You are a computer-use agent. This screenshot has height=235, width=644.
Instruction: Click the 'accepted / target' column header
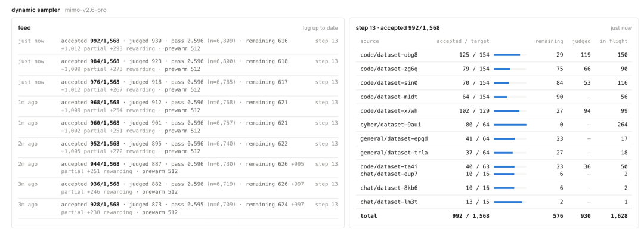(x=463, y=41)
